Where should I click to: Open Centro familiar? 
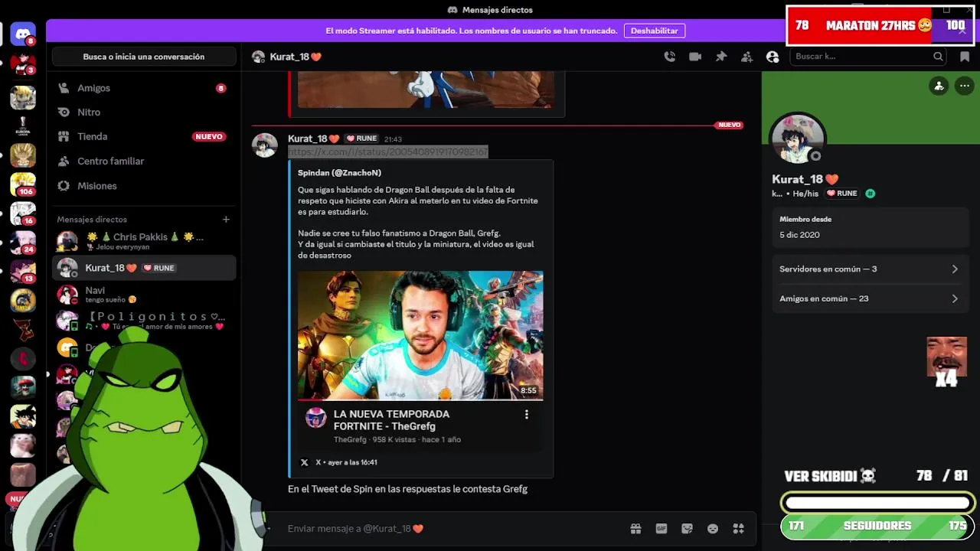pyautogui.click(x=144, y=161)
